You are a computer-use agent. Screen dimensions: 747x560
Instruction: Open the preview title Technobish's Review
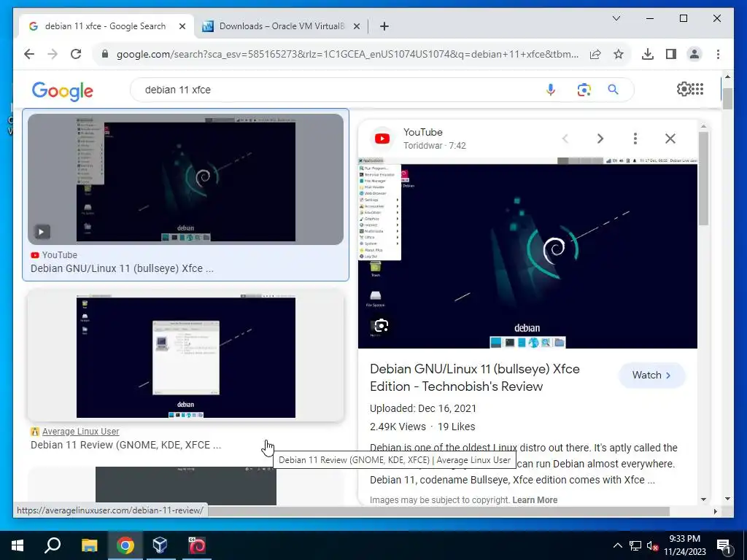(x=474, y=378)
